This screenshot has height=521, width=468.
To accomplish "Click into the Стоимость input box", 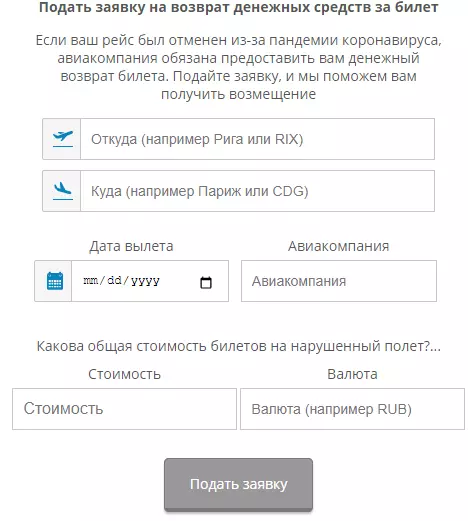I will pyautogui.click(x=124, y=409).
